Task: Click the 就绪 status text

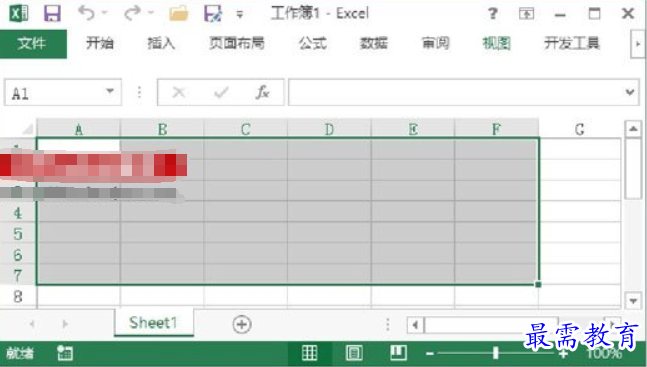Action: coord(20,353)
